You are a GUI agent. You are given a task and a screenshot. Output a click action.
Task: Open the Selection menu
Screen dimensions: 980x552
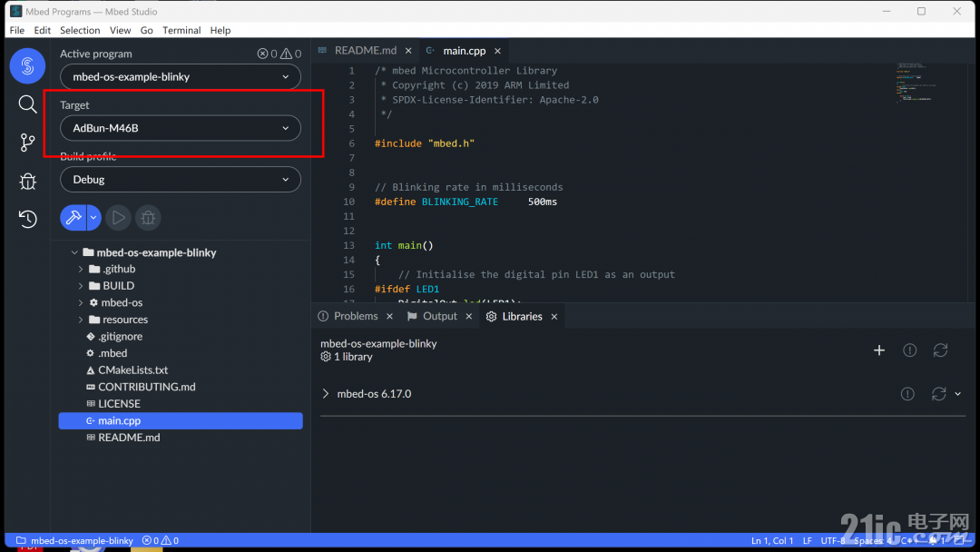click(80, 30)
